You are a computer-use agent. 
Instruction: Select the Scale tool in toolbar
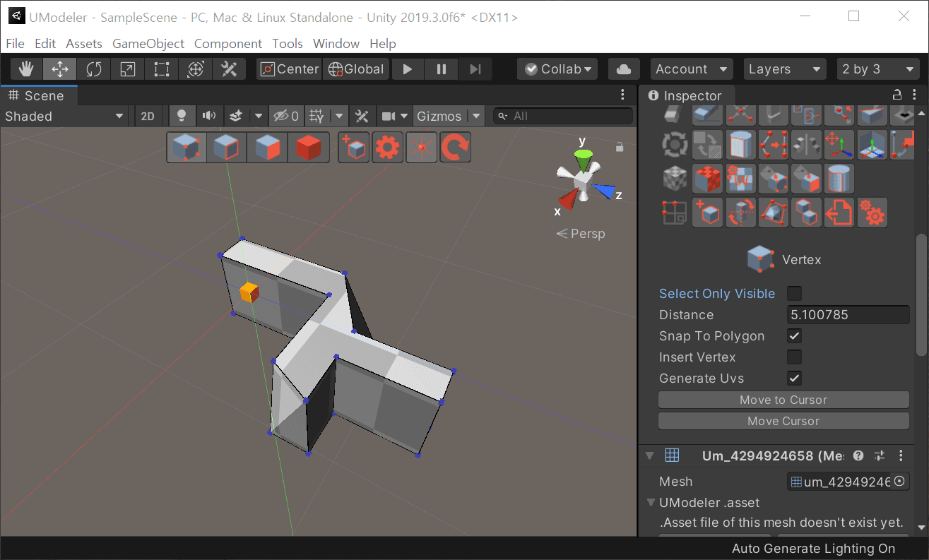[128, 69]
